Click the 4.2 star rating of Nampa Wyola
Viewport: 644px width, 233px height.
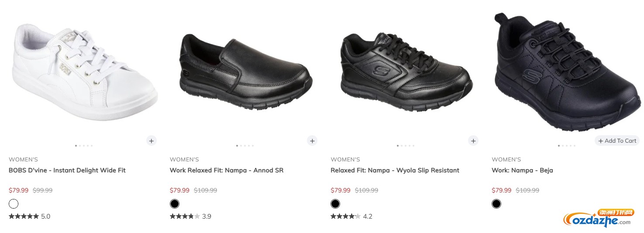pyautogui.click(x=351, y=216)
